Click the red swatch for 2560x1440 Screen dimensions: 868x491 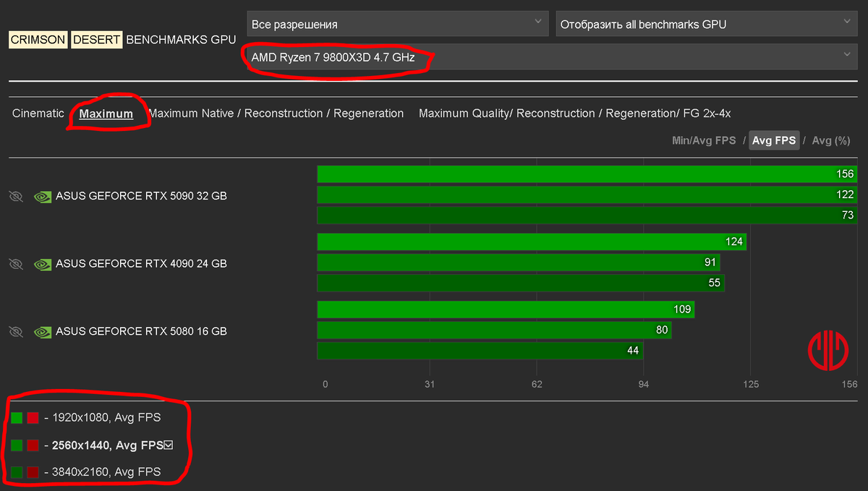pos(33,445)
